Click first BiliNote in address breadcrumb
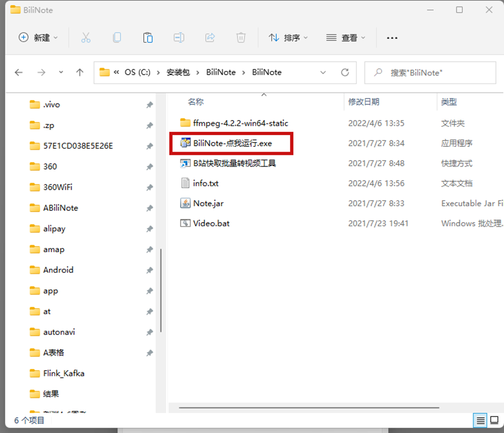 click(221, 72)
